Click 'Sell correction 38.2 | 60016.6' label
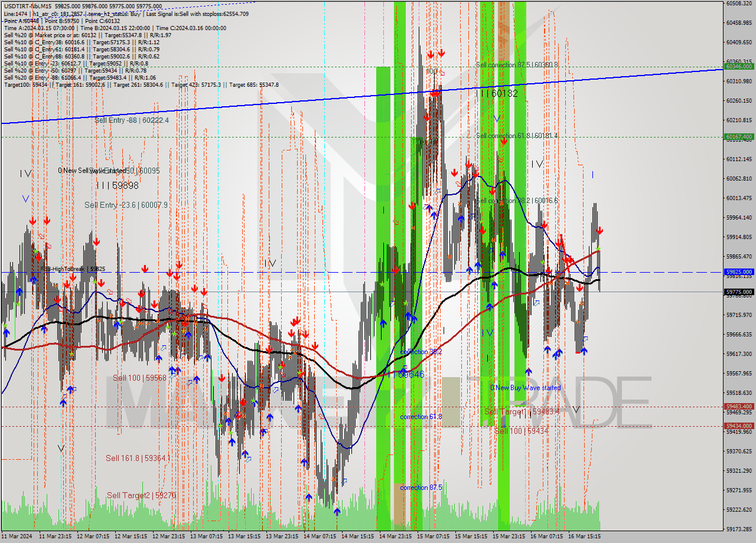 (x=517, y=201)
